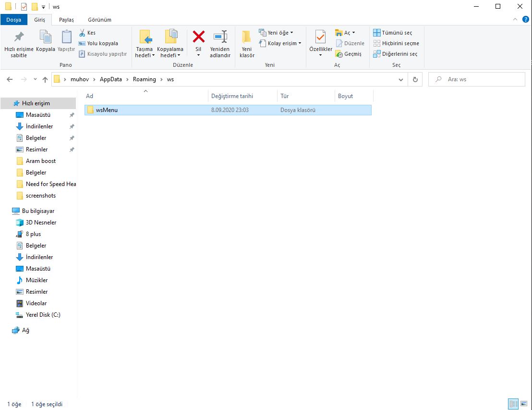The height and width of the screenshot is (410, 532).
Task: Switch to large icons view
Action: pos(524,404)
